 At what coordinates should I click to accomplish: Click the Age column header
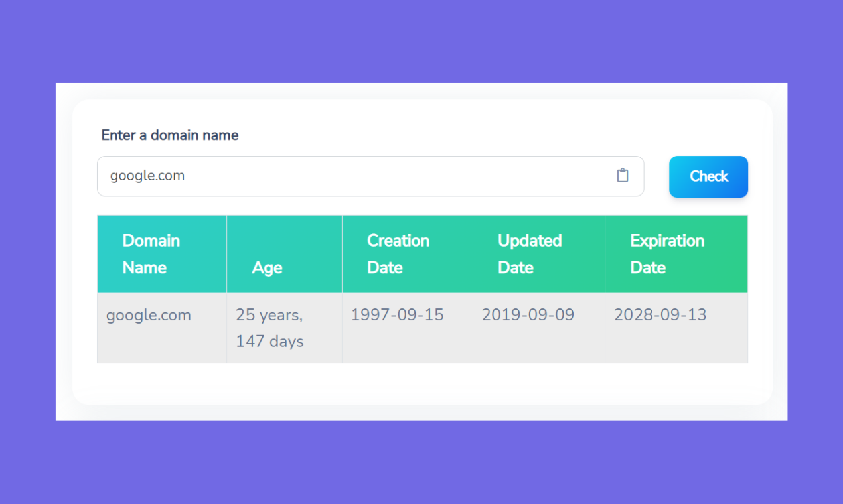coord(267,267)
